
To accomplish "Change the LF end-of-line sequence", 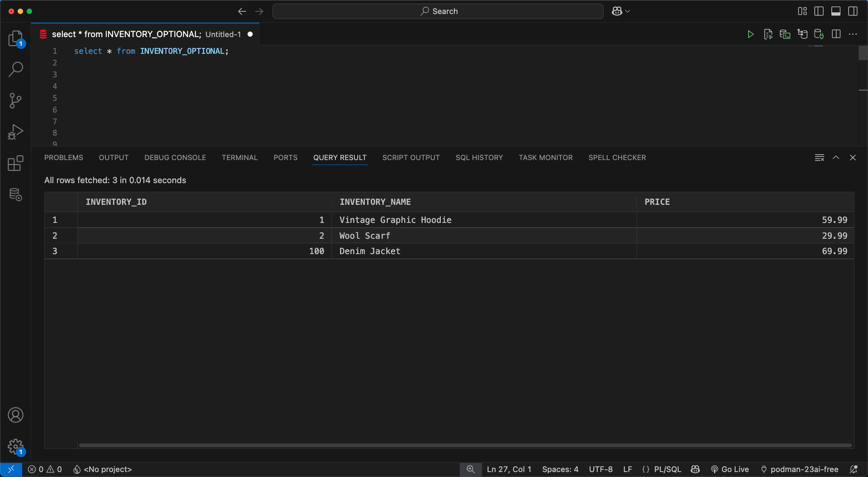I will (x=627, y=469).
